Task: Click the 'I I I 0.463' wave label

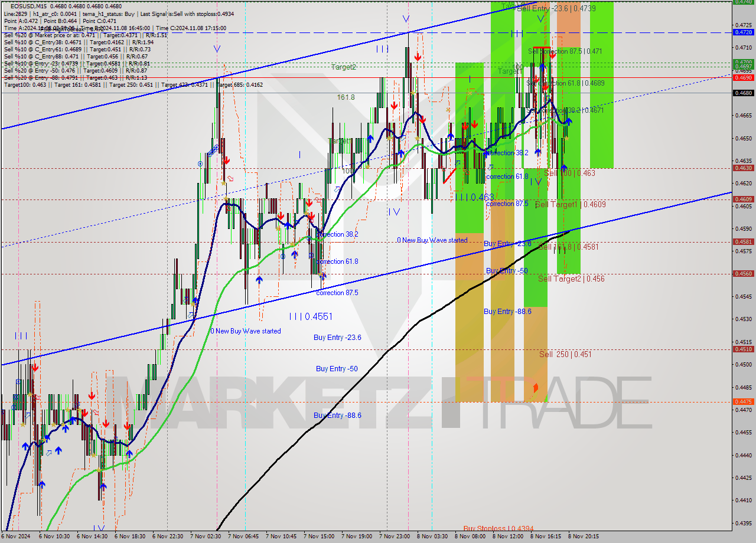Action: click(x=474, y=197)
